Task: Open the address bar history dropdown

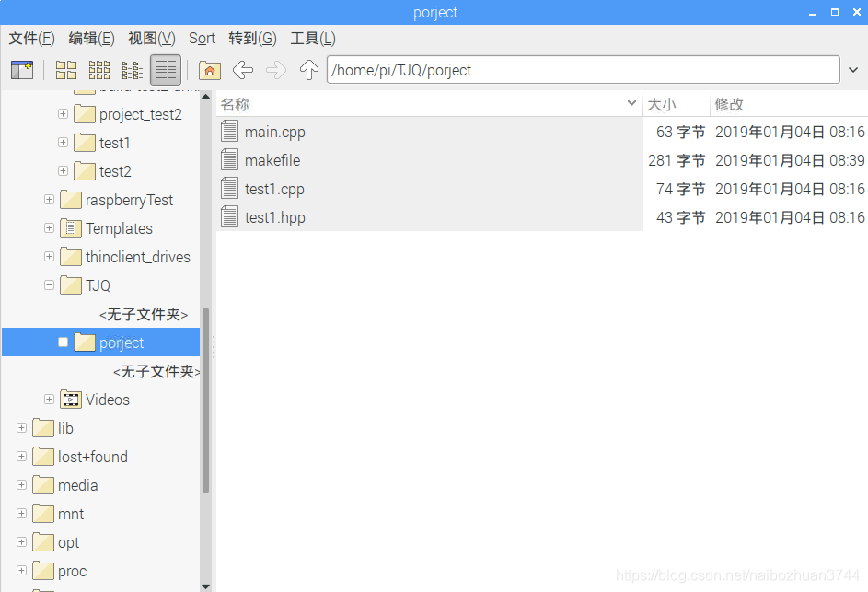Action: point(853,69)
